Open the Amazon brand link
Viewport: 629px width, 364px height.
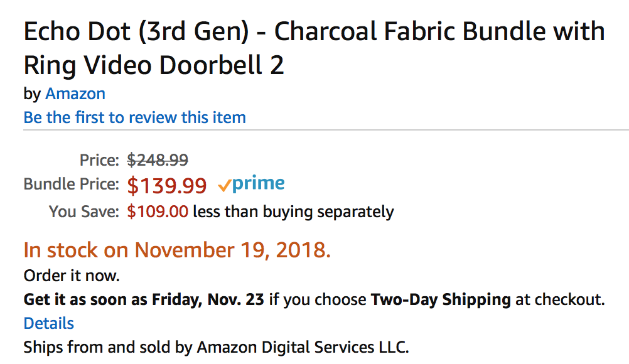(75, 94)
